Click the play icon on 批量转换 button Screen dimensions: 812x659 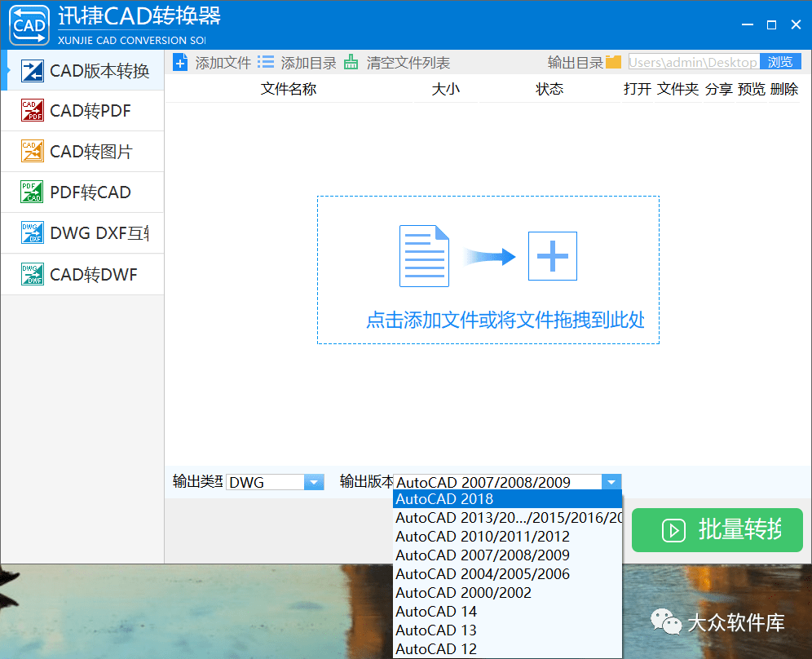[673, 530]
